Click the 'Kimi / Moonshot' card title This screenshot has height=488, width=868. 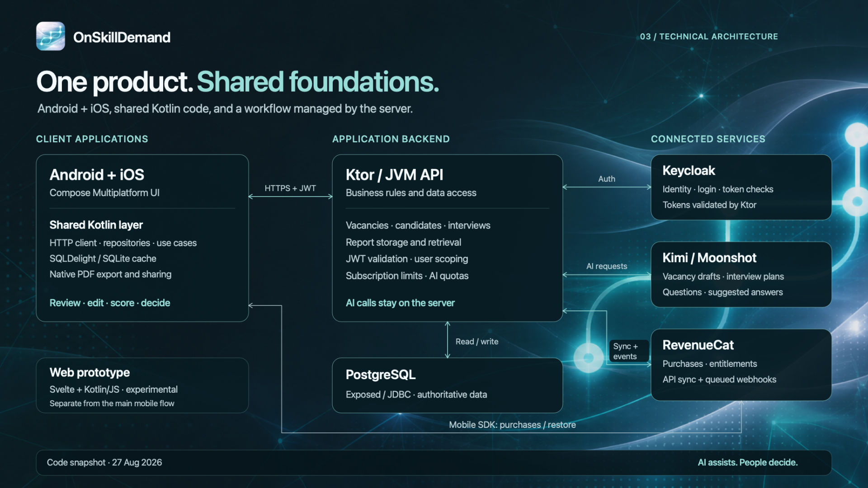coord(709,258)
